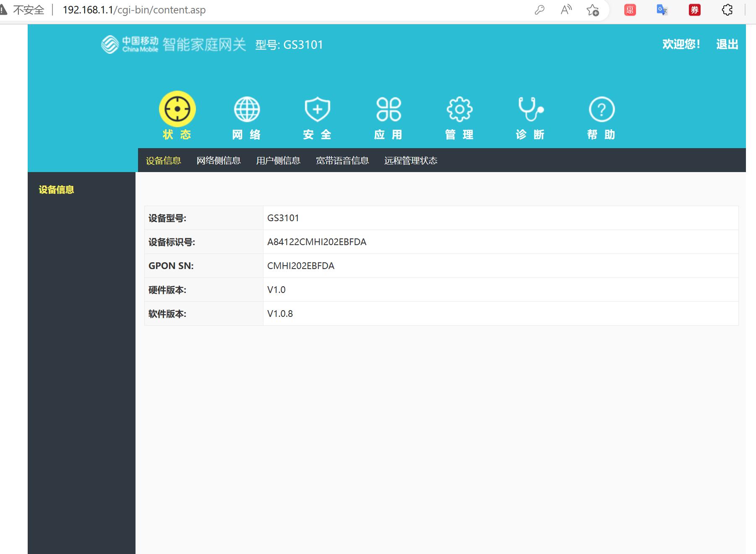Click the 不安全 site warning indicator

(22, 10)
